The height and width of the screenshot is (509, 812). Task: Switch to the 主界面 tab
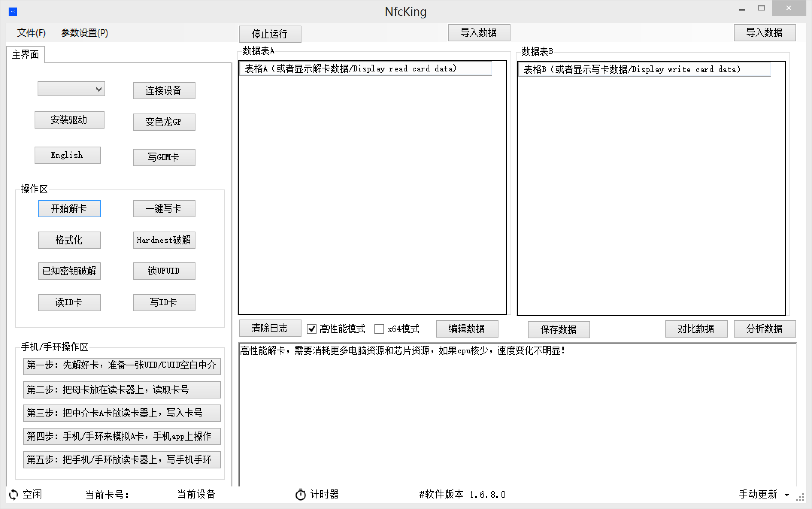point(26,55)
